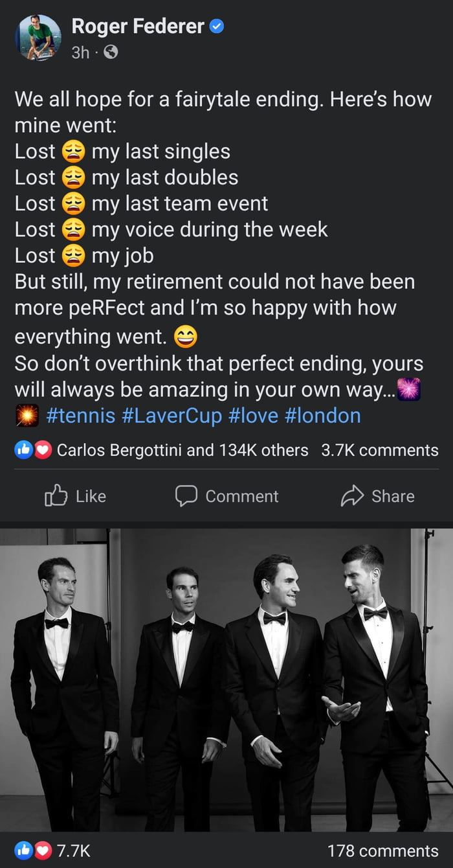Viewport: 453px width, 868px height.
Task: Click the blue verified badge
Action: 217,27
